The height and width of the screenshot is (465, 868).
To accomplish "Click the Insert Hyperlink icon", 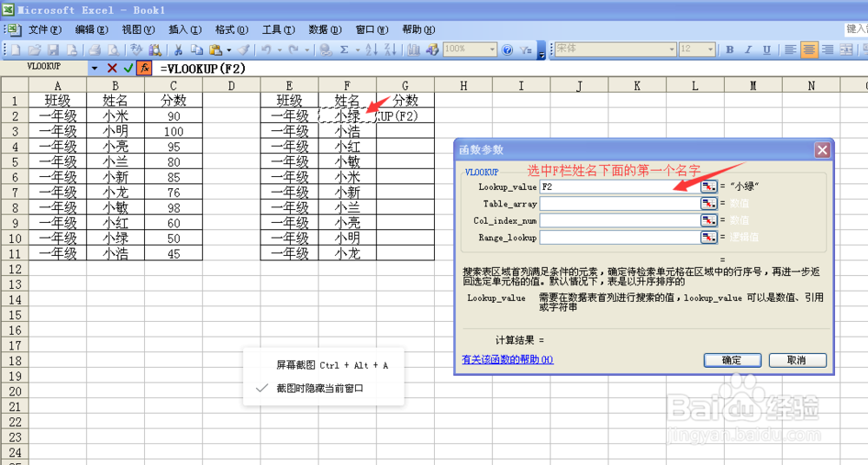I will tap(325, 49).
